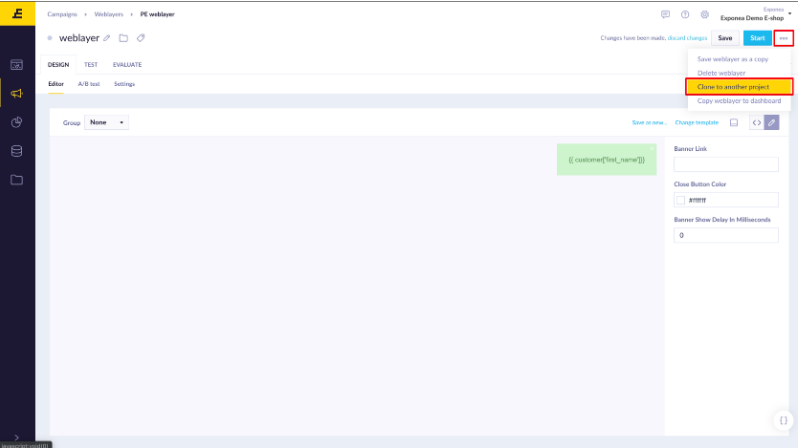This screenshot has width=798, height=448.
Task: Open the Data database sidebar icon
Action: point(17,151)
